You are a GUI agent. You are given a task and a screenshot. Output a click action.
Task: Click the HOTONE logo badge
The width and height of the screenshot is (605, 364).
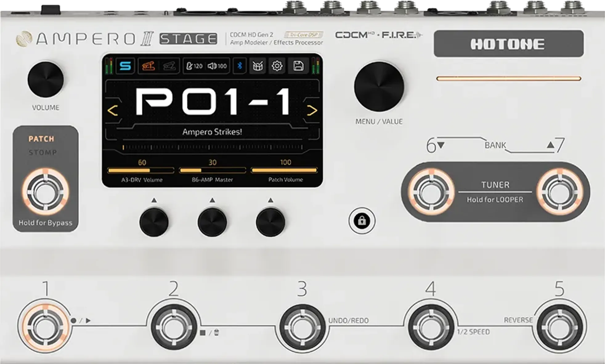509,44
